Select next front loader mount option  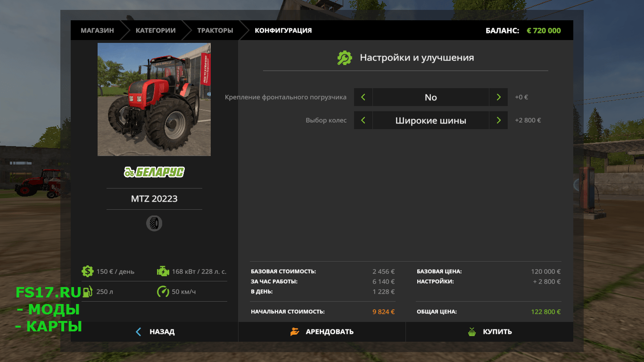(x=498, y=97)
